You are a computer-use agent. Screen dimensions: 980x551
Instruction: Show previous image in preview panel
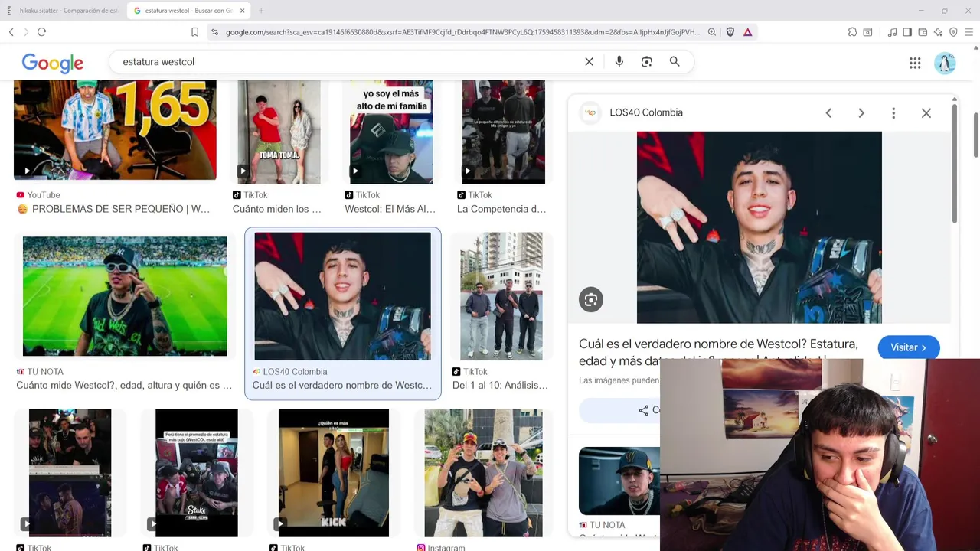(x=828, y=113)
